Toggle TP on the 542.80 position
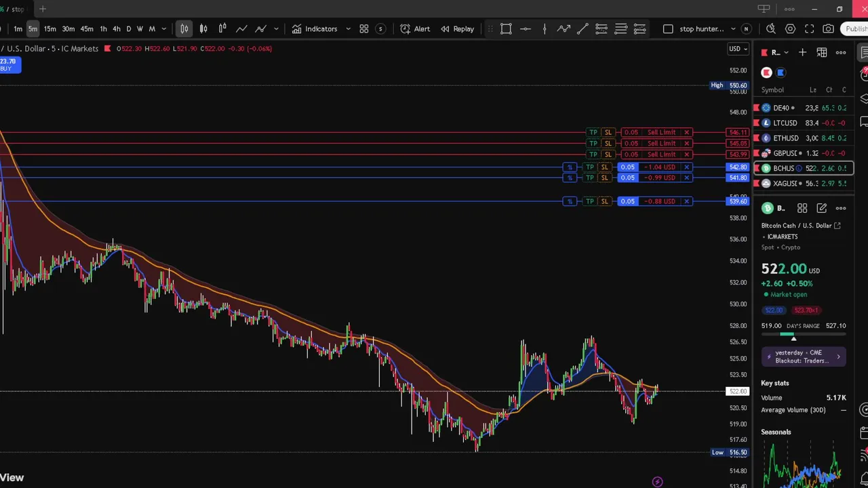Viewport: 868px width, 488px height. [x=590, y=167]
